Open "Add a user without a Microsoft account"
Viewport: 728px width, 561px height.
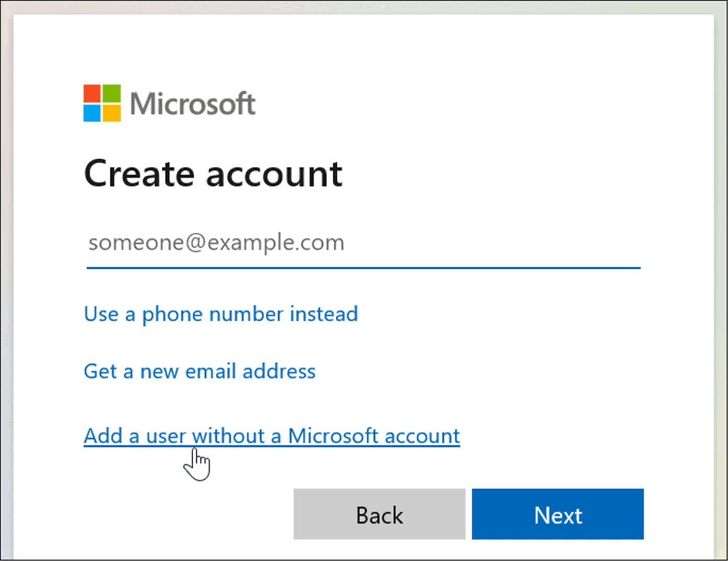271,436
